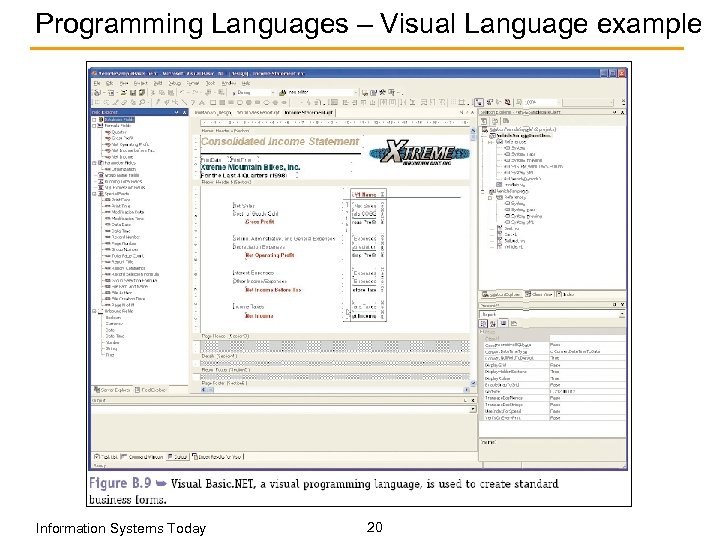Viewport: 720px width, 540px height.
Task: Open the Debug menu
Action: (x=174, y=83)
